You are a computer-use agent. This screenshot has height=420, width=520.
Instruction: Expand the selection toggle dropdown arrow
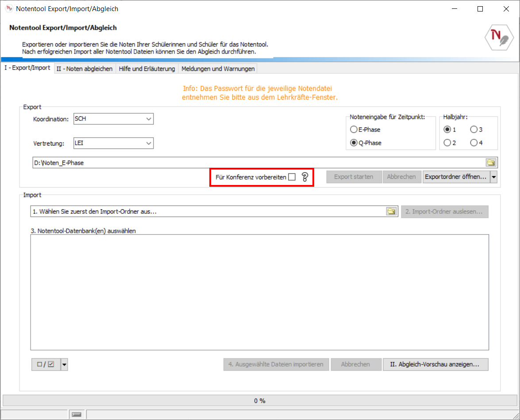64,364
